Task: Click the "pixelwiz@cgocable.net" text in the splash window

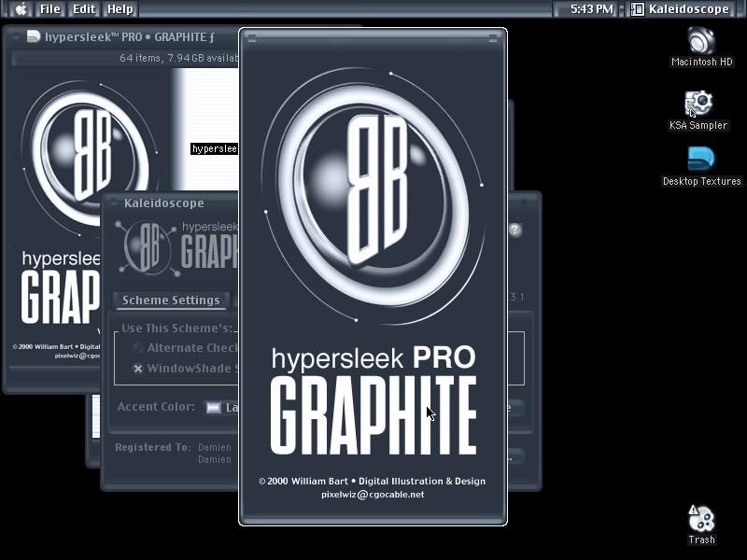Action: click(373, 495)
